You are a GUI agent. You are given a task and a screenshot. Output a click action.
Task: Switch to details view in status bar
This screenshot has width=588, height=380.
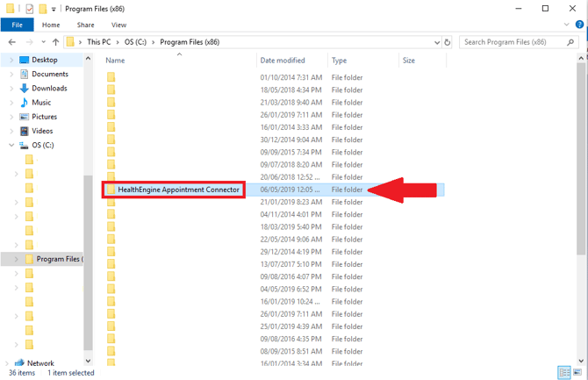[564, 372]
